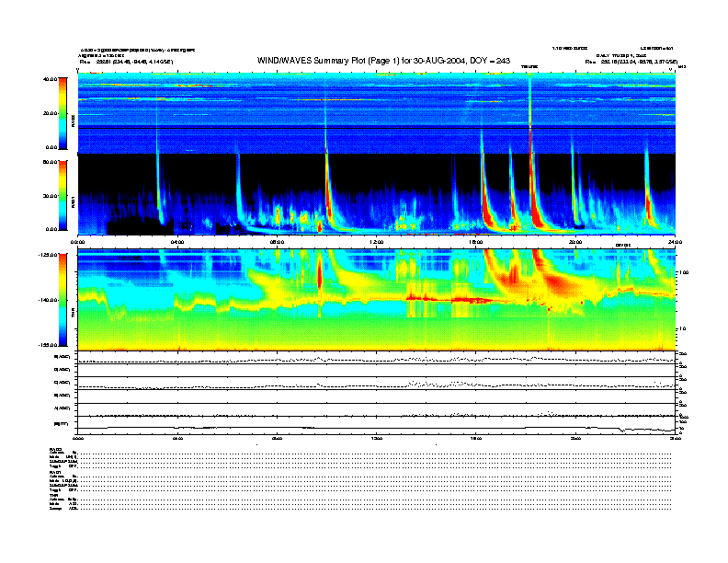Click the RAD1 color scale bar

[62, 195]
